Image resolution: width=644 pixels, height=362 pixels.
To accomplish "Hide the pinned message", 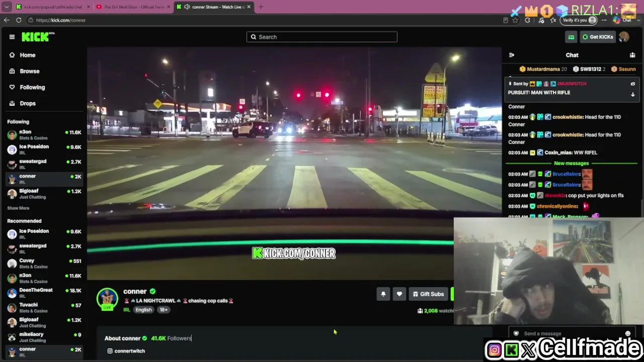I will pyautogui.click(x=633, y=84).
